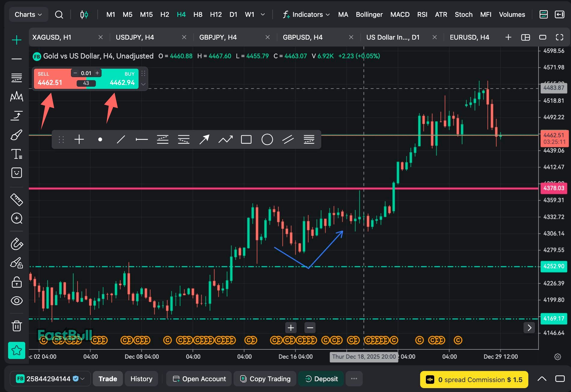Pick the circle shape in drawing toolbar
This screenshot has width=571, height=392.
click(x=267, y=140)
